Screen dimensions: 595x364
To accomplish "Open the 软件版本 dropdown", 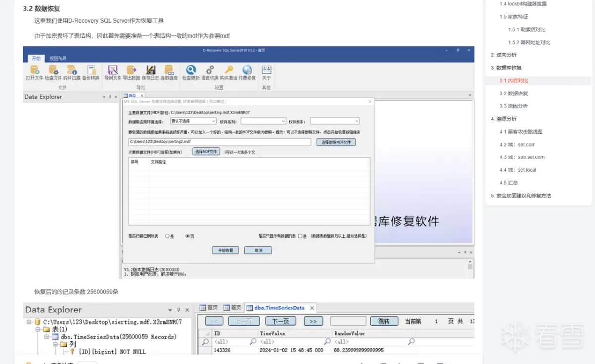I will click(x=335, y=121).
